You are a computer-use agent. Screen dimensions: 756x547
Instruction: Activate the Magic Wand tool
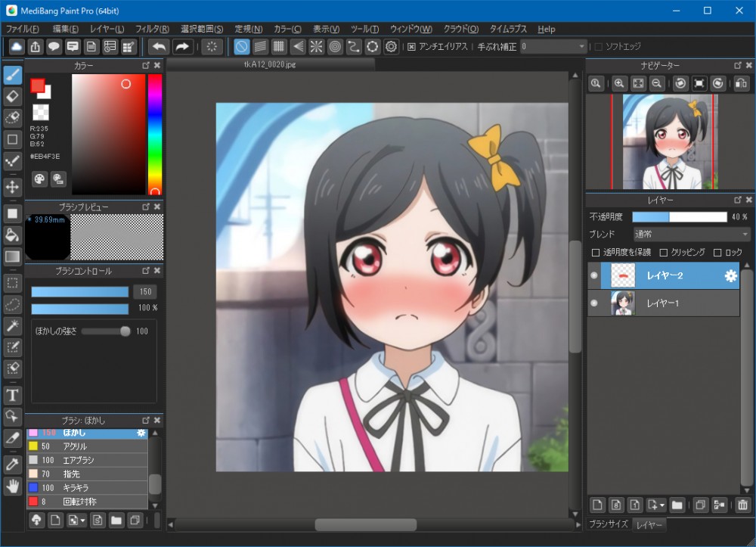[13, 325]
